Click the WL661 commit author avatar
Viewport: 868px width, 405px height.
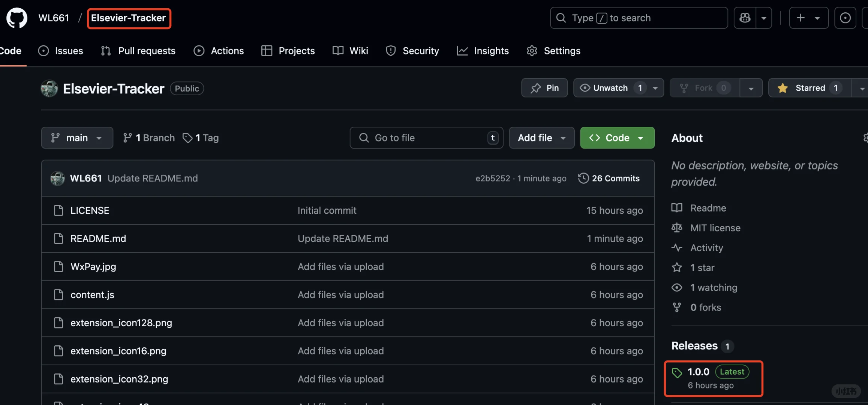click(x=57, y=178)
